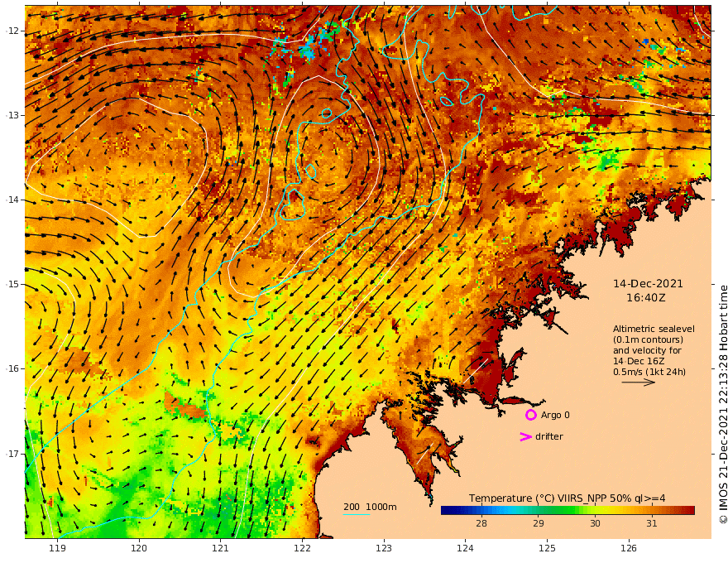
Task: Click the '16:40Z' time label
Action: click(646, 298)
